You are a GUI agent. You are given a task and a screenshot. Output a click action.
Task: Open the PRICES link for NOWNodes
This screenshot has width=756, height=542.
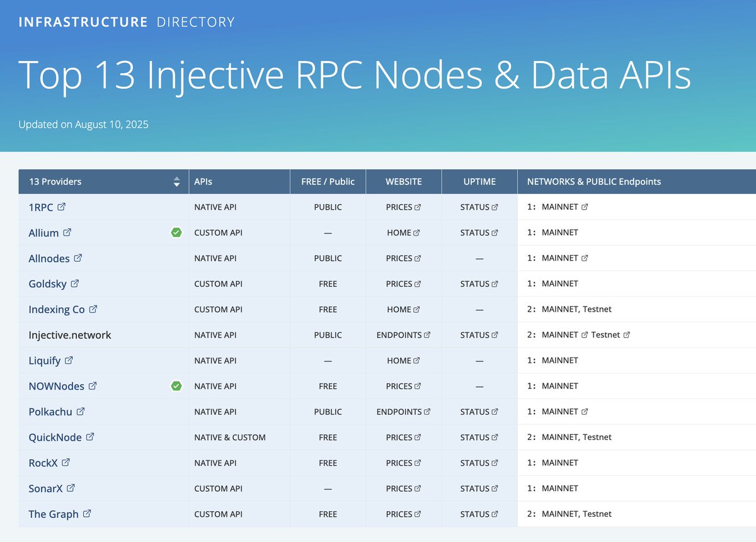click(x=403, y=387)
